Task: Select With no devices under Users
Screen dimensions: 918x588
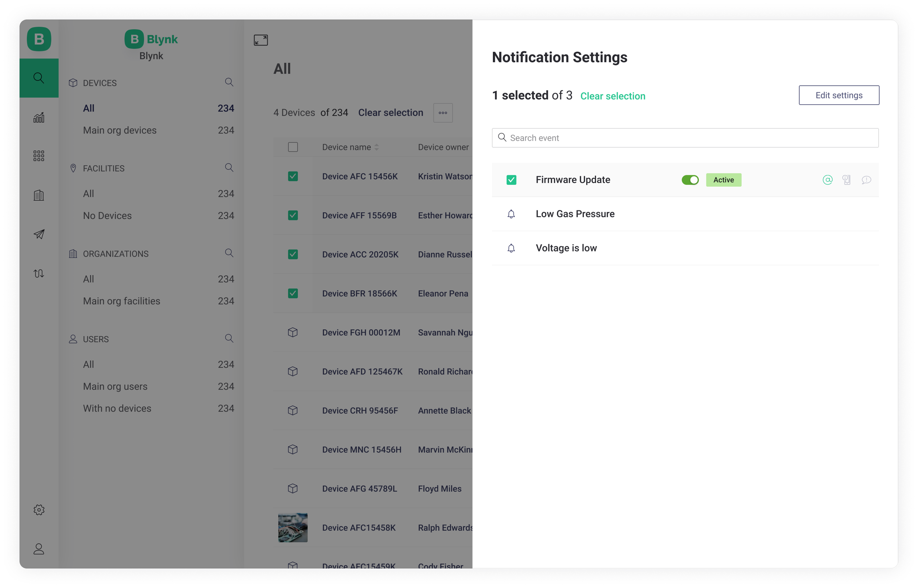Action: [117, 408]
